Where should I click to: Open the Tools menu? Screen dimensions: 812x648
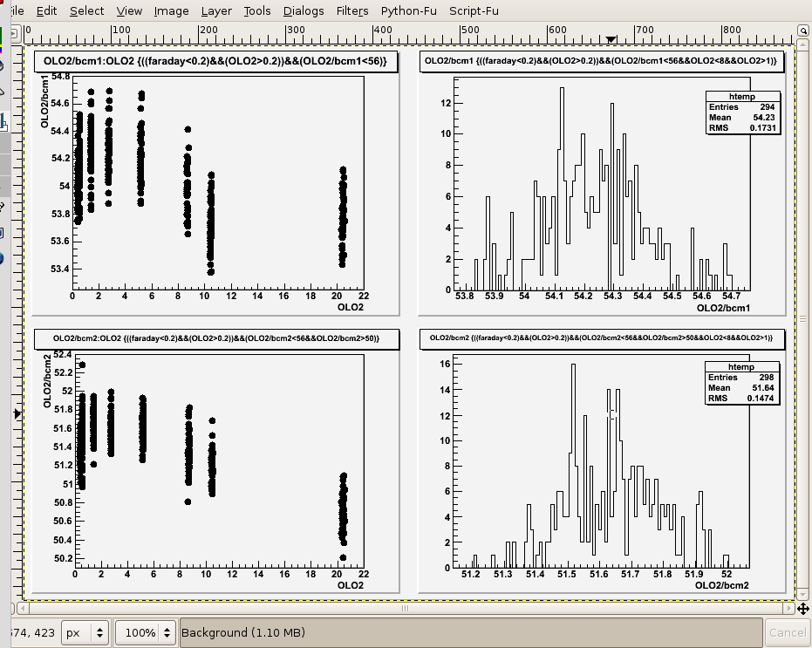(256, 10)
